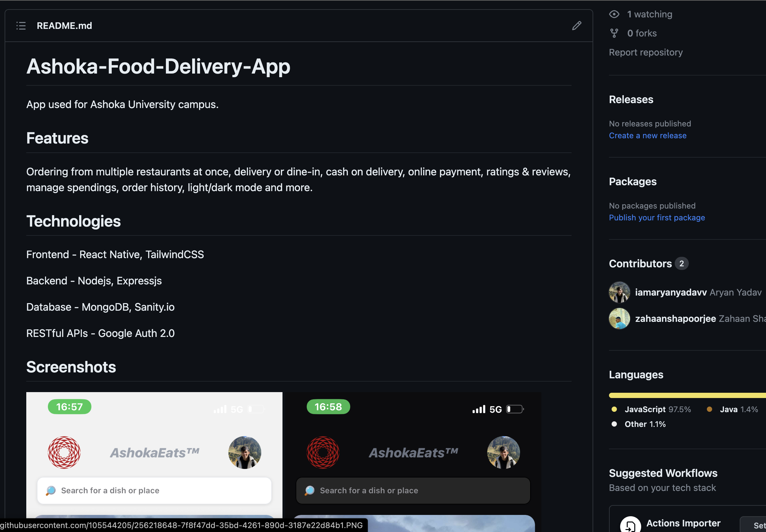Click the forks icon
This screenshot has width=766, height=532.
coord(614,33)
